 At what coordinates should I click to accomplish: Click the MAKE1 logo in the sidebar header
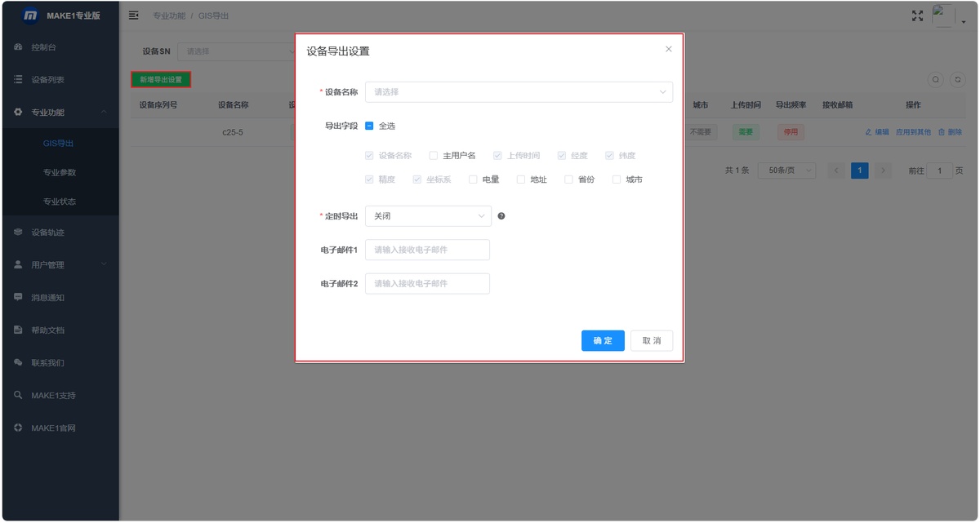(x=30, y=16)
